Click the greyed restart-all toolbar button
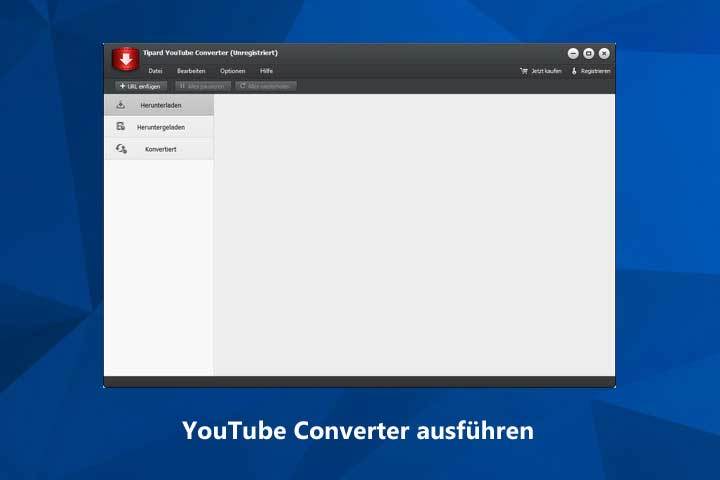Viewport: 720px width, 480px height. [266, 86]
